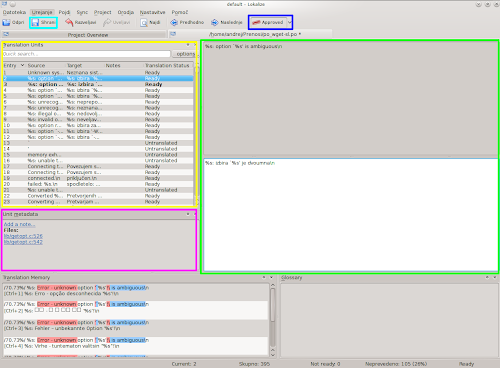The width and height of the screenshot is (500, 368).
Task: Select entry 22, Converted %...
Action: (x=98, y=196)
